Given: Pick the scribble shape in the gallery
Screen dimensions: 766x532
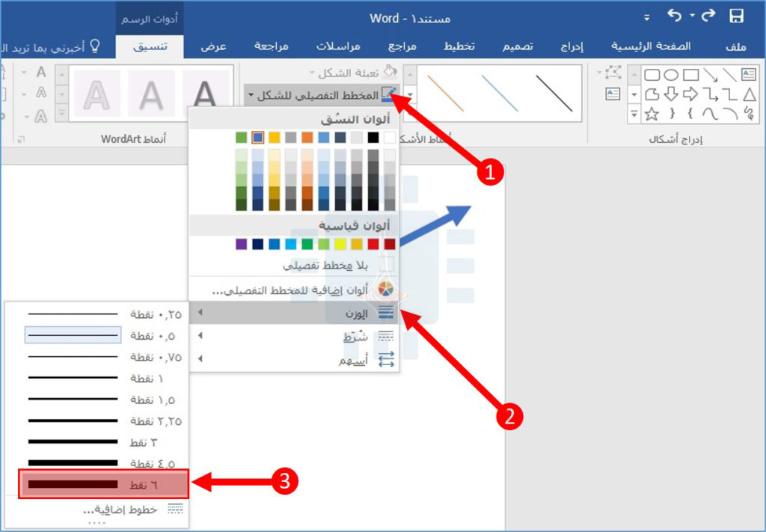Looking at the screenshot, I should [749, 113].
